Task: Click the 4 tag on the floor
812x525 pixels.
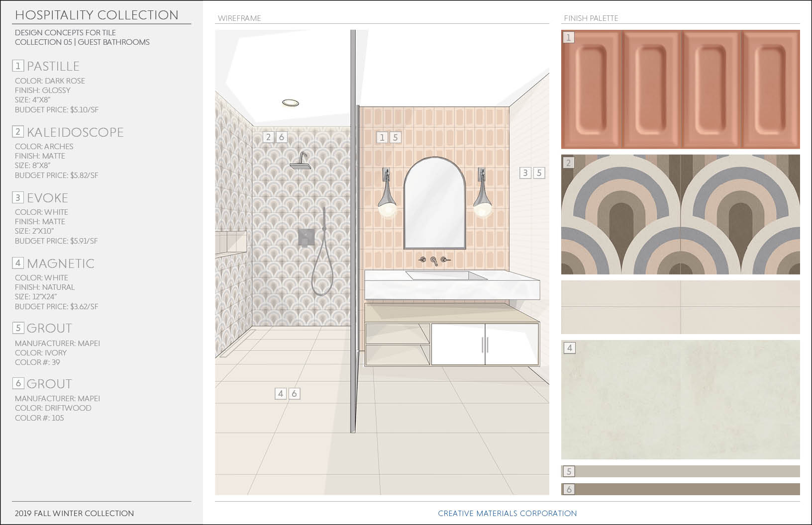Action: tap(281, 394)
